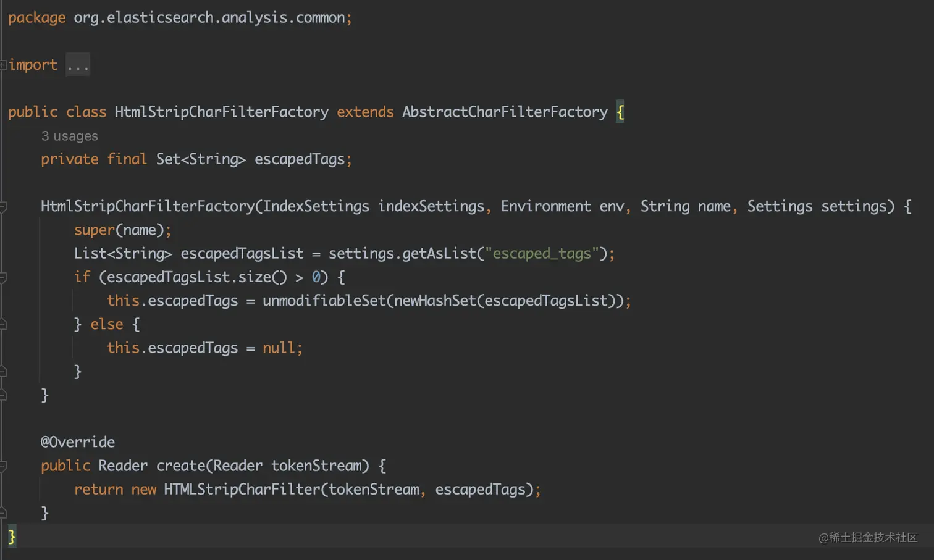Click 'getAsList' method call
The height and width of the screenshot is (560, 934).
(439, 254)
